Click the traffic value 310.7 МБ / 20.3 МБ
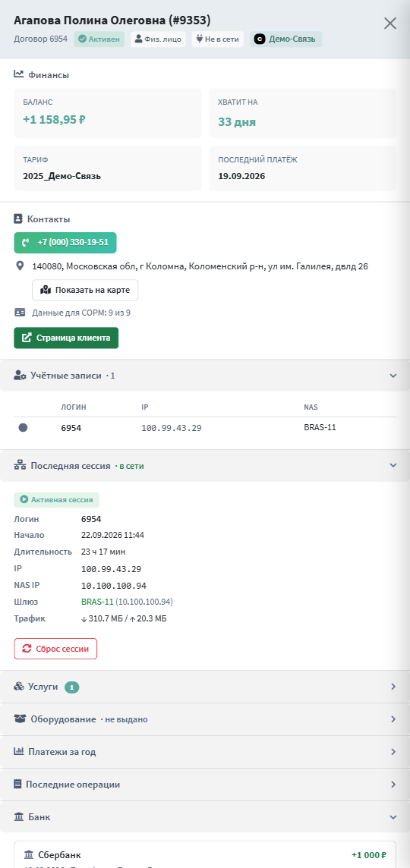 pyautogui.click(x=124, y=618)
